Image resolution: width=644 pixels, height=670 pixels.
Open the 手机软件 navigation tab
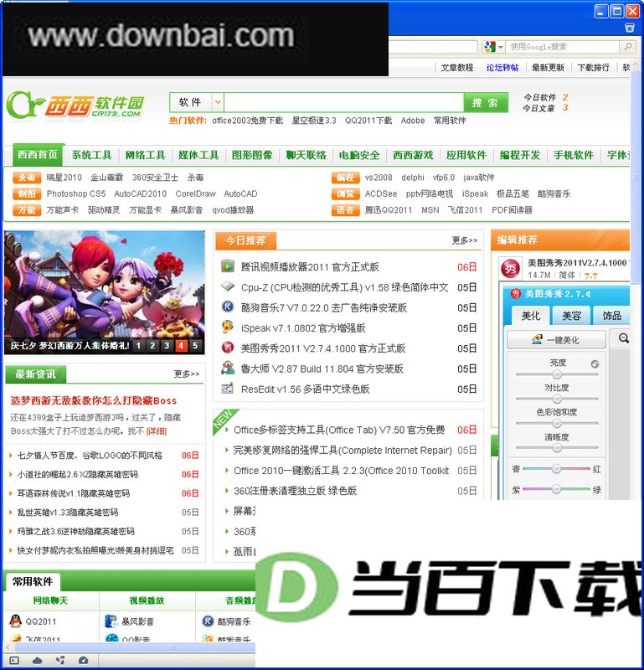pos(574,155)
